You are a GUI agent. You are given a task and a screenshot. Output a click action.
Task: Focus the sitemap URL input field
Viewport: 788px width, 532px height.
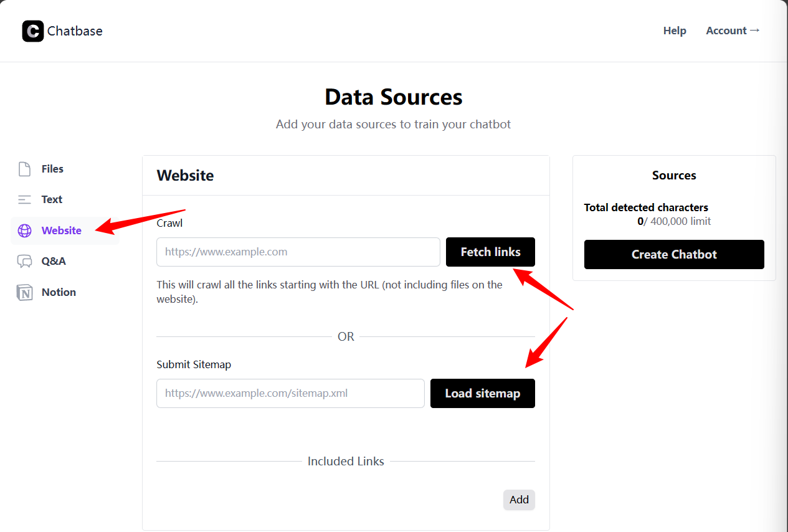(290, 393)
